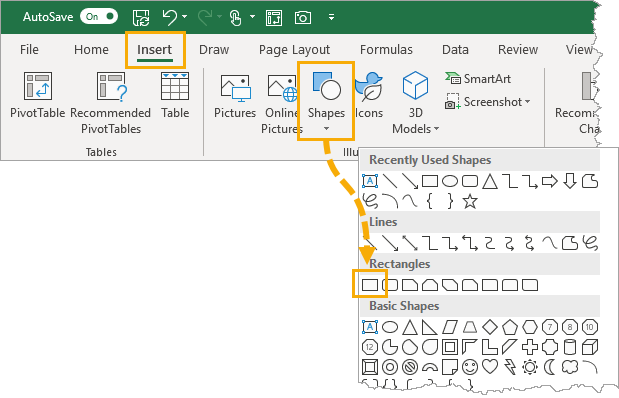Select Right Triangle in Basic Shapes
The width and height of the screenshot is (619, 398).
430,327
